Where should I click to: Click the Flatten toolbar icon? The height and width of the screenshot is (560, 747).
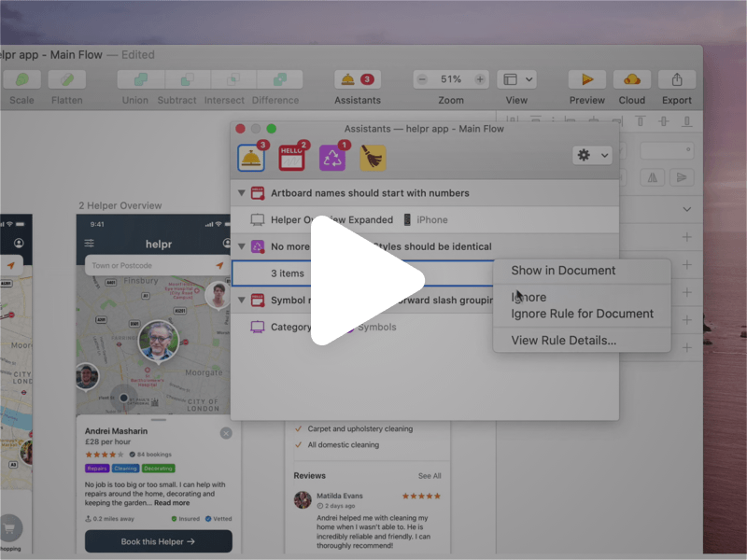click(x=67, y=79)
